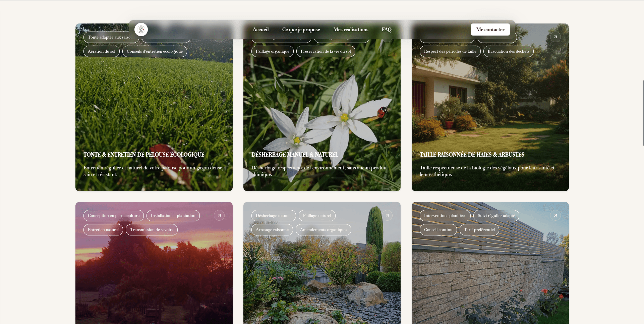Screen dimensions: 644x324
Task: Click the round site logo in navbar
Action: 141,30
